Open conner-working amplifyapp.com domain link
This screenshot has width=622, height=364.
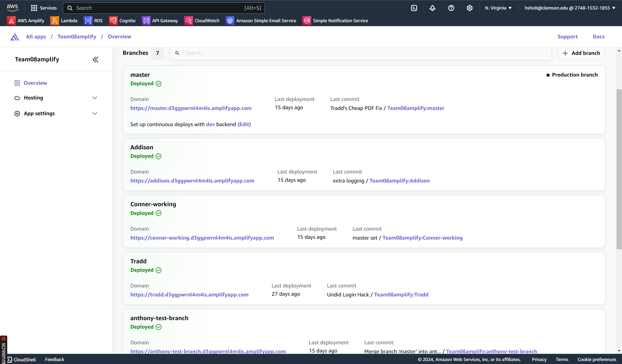(x=202, y=238)
